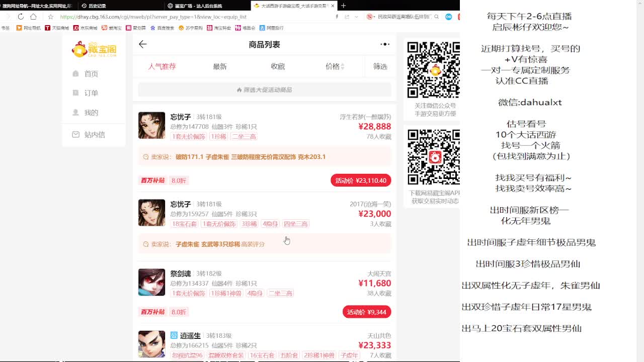The image size is (644, 362).
Task: Click the WeChat official account QR code
Action: tap(433, 70)
